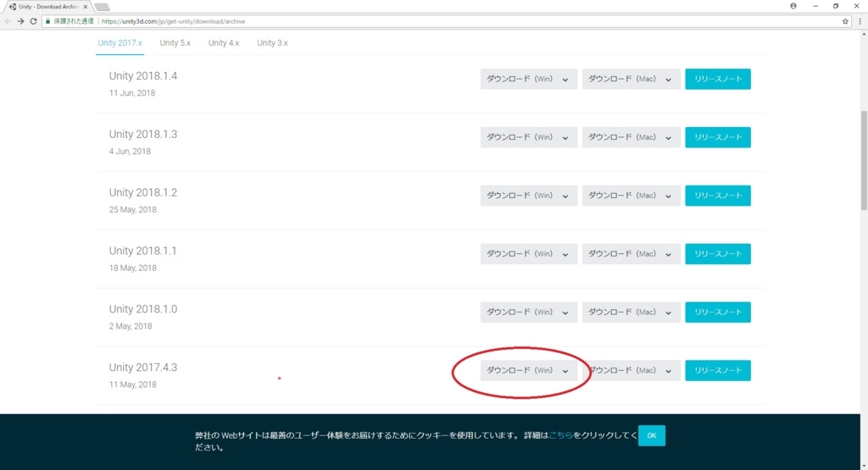This screenshot has height=470, width=868.
Task: Expand Mac download dropdown for Unity 2018.1.3
Action: pos(631,137)
